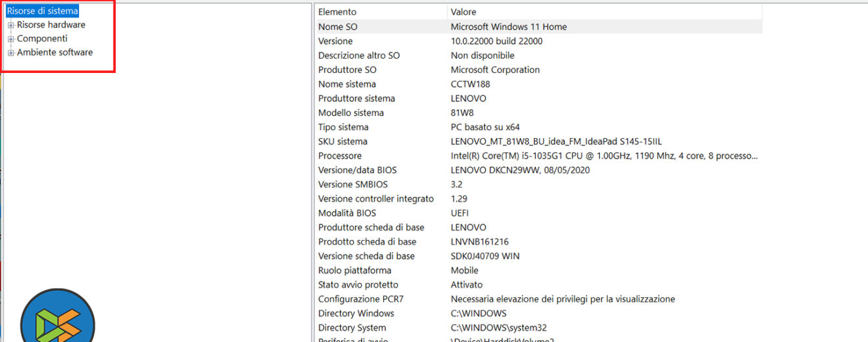Expand the Ambiente software tree node

pyautogui.click(x=11, y=53)
